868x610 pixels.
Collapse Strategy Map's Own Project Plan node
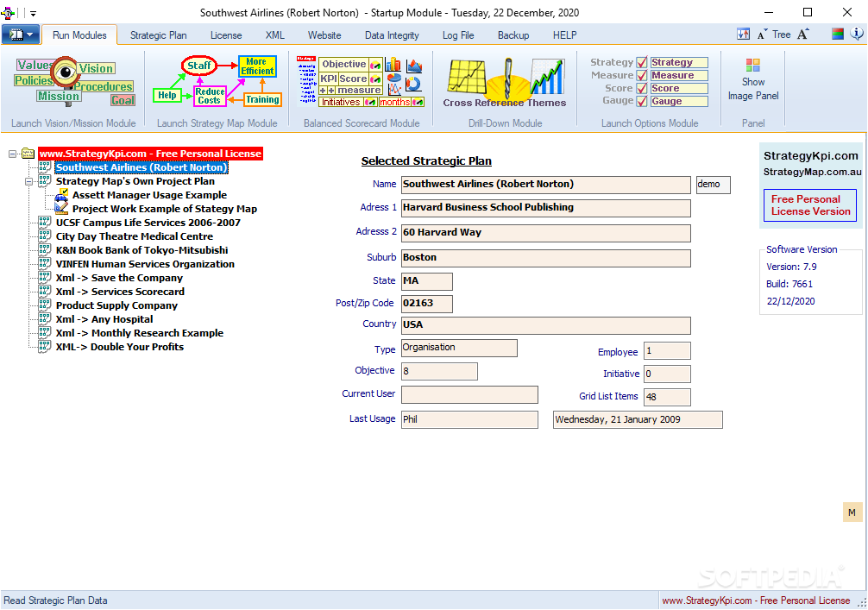28,181
